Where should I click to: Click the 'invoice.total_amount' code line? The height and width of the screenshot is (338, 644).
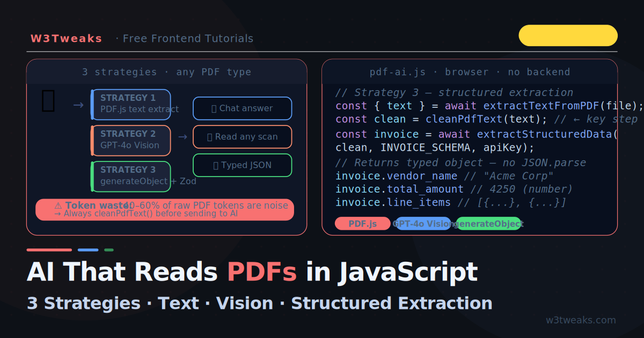pyautogui.click(x=455, y=189)
